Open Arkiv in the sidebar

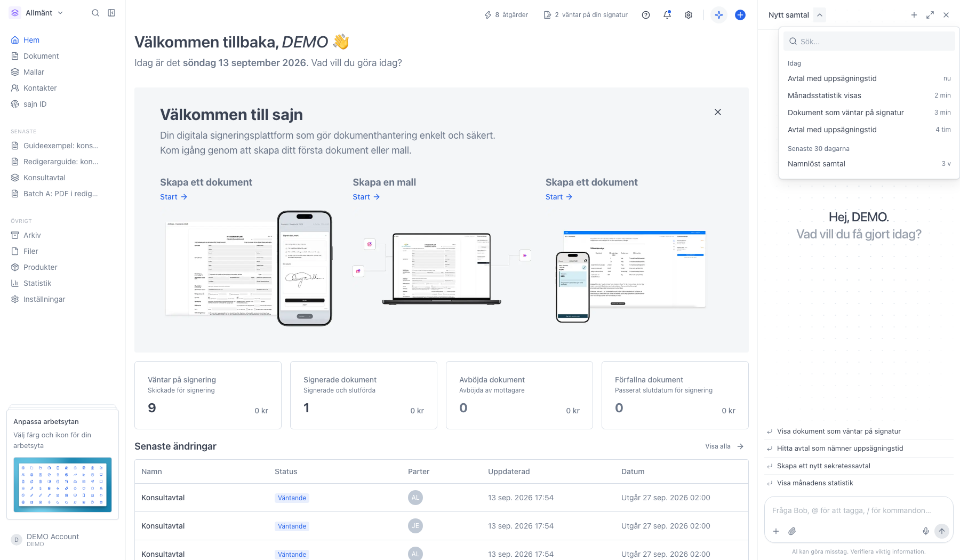63,235
